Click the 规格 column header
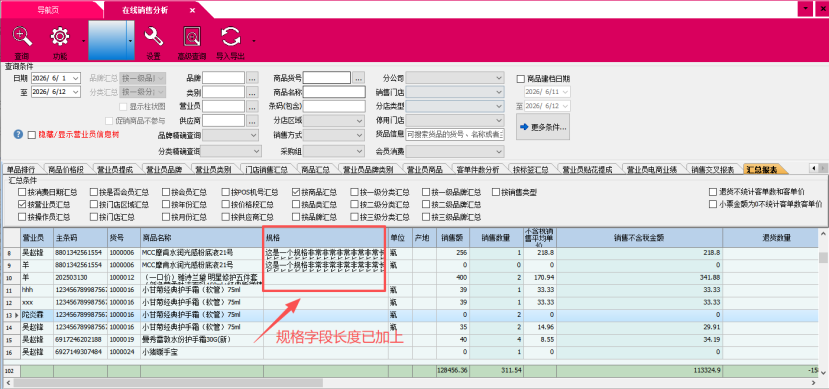Image resolution: width=829 pixels, height=389 pixels. [325, 237]
